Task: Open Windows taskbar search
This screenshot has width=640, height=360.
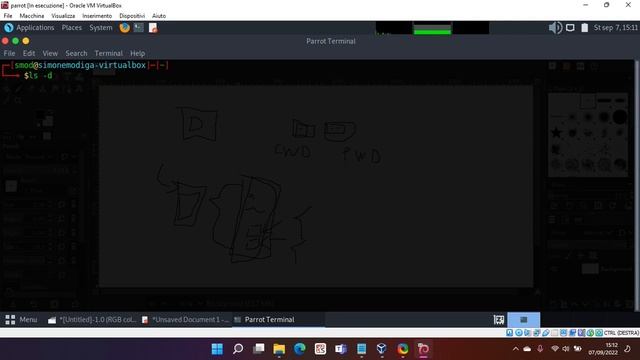Action: (238, 349)
